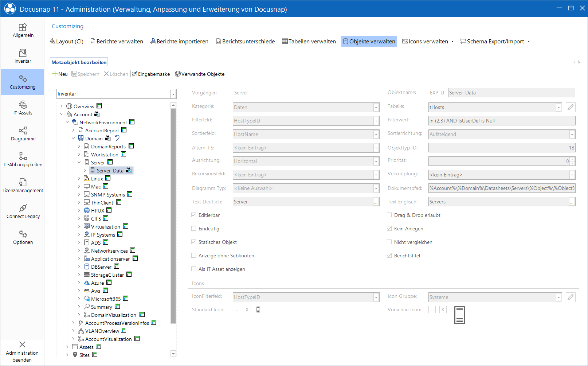Open Text Deutsch ellipsis editor button
The height and width of the screenshot is (366, 588).
(376, 202)
